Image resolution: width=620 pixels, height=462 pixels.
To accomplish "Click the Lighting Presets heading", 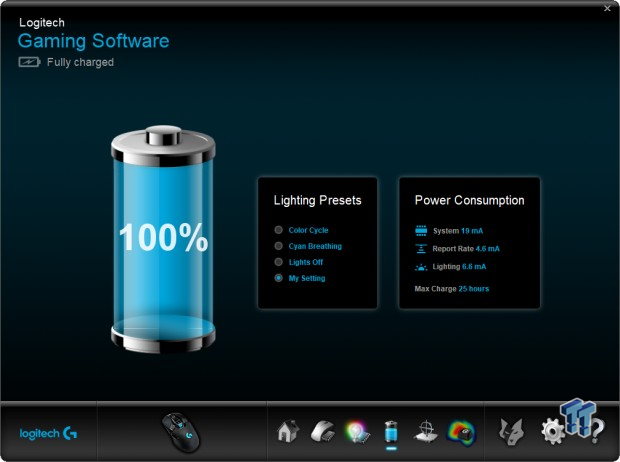I will (x=318, y=201).
